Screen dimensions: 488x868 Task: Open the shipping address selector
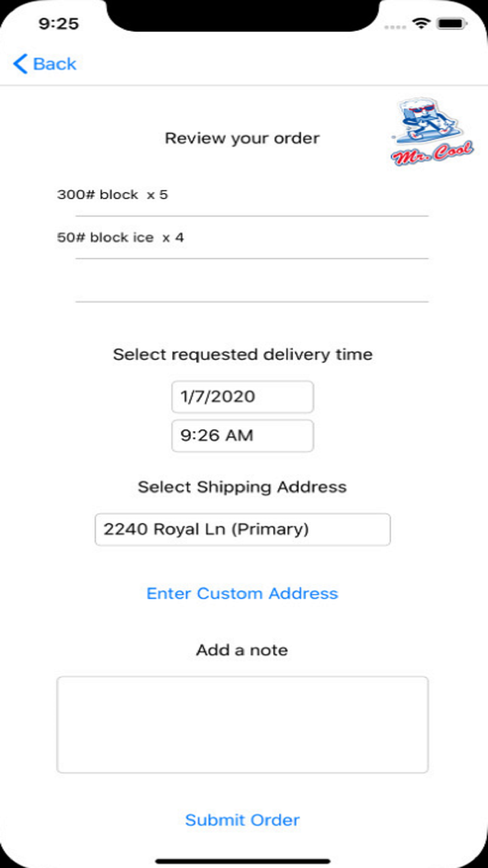coord(242,529)
